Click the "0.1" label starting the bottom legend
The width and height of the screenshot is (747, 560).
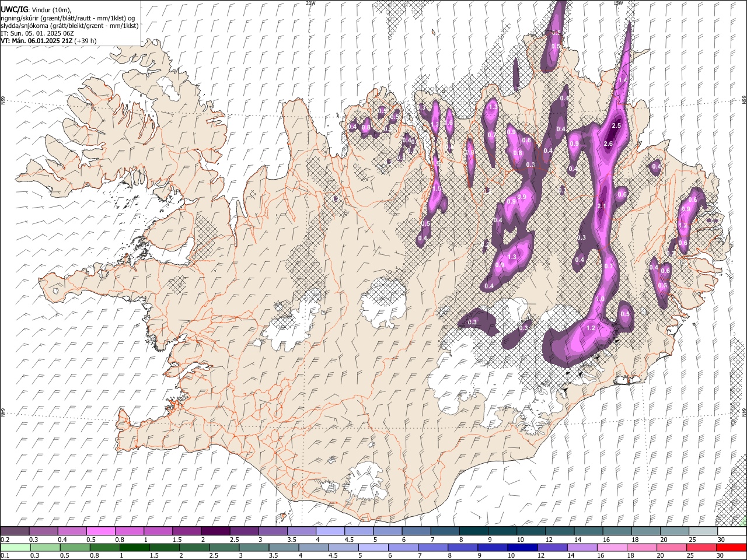5,555
